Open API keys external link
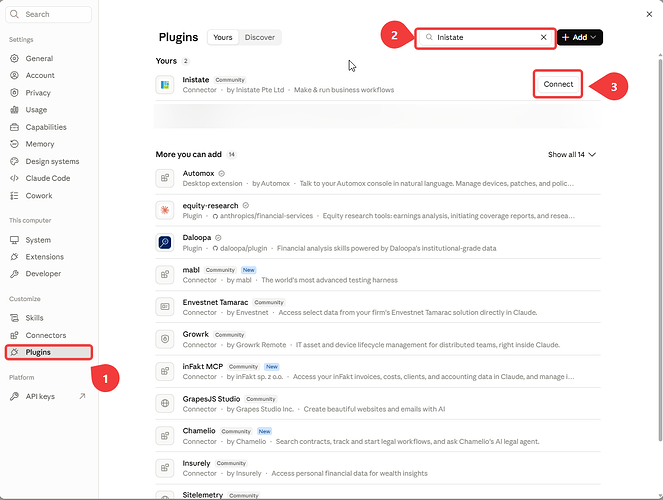 click(x=48, y=396)
